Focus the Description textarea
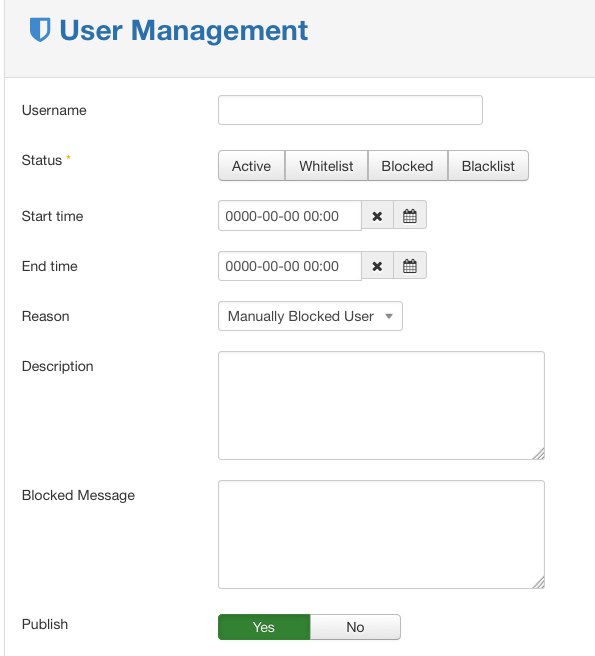Viewport: 595px width, 656px height. click(x=381, y=405)
